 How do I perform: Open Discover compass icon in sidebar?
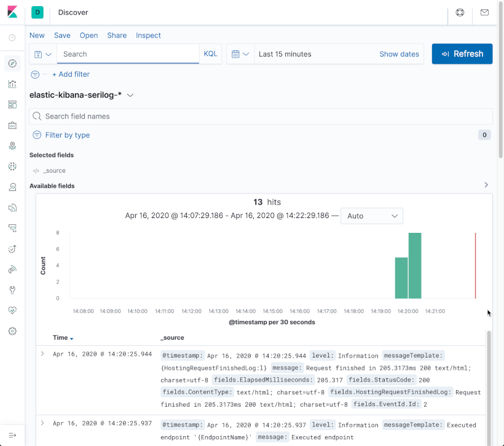(x=12, y=63)
